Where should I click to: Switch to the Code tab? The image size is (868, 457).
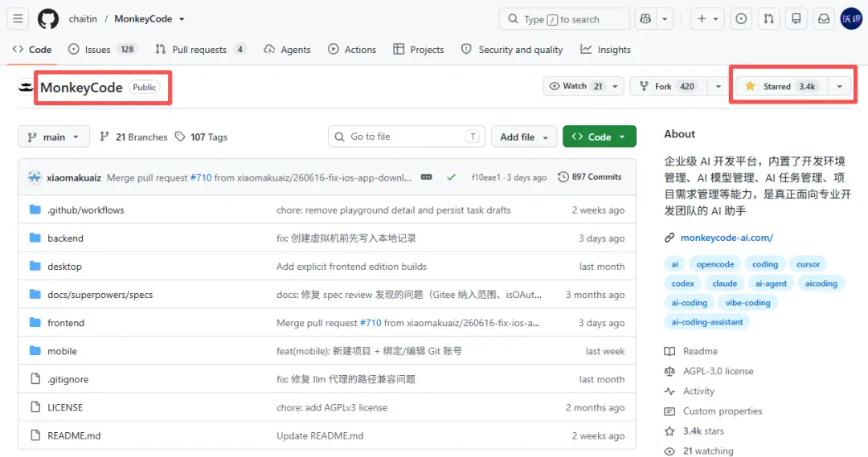32,49
